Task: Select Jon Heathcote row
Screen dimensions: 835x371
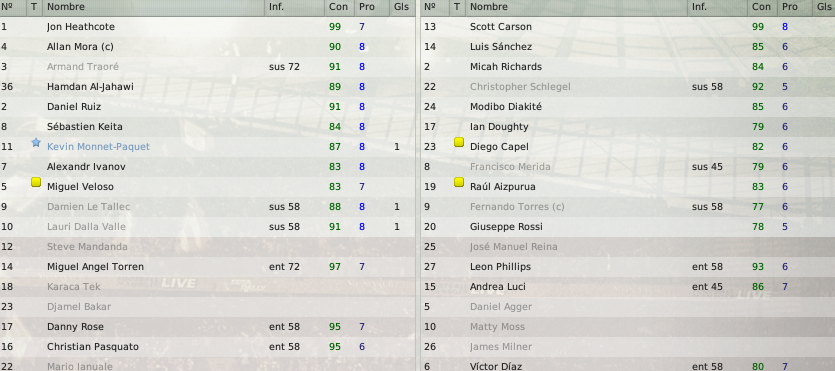Action: coord(207,27)
